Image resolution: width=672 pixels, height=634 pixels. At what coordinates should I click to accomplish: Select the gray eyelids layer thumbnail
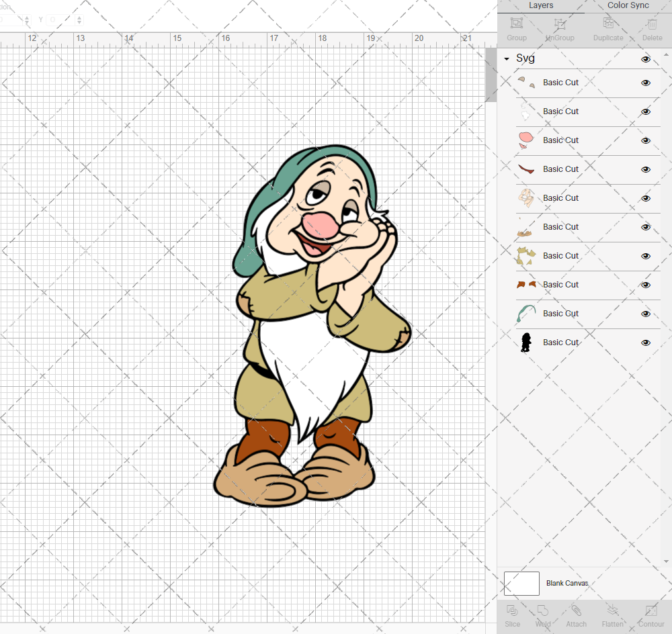pos(526,82)
